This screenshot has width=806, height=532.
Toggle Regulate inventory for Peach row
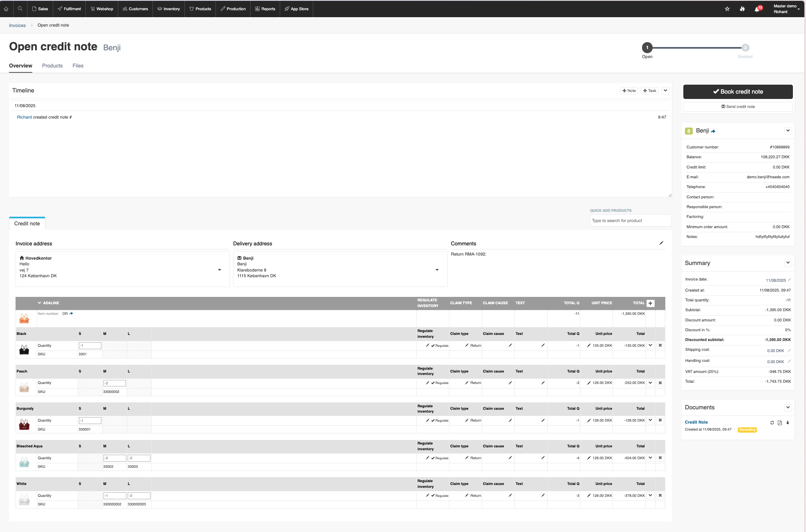(440, 383)
